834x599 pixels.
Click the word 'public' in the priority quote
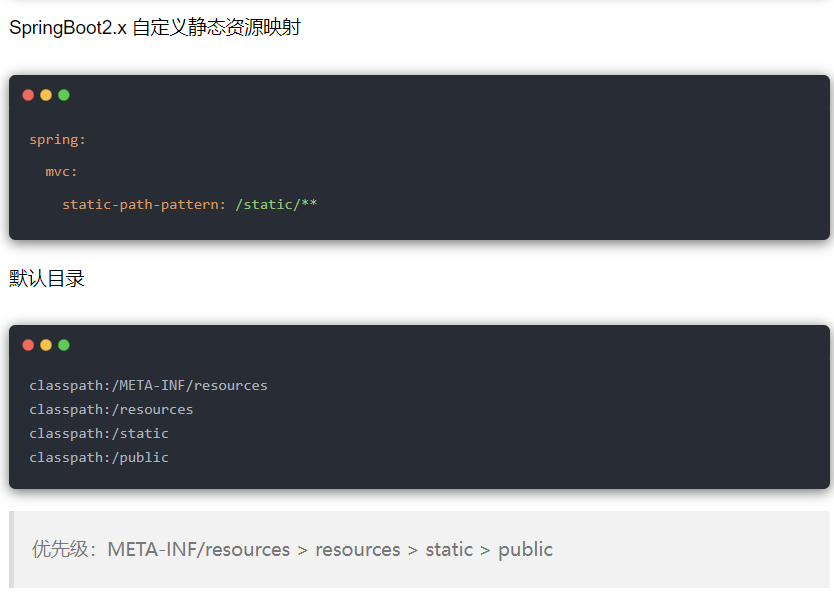tap(525, 550)
